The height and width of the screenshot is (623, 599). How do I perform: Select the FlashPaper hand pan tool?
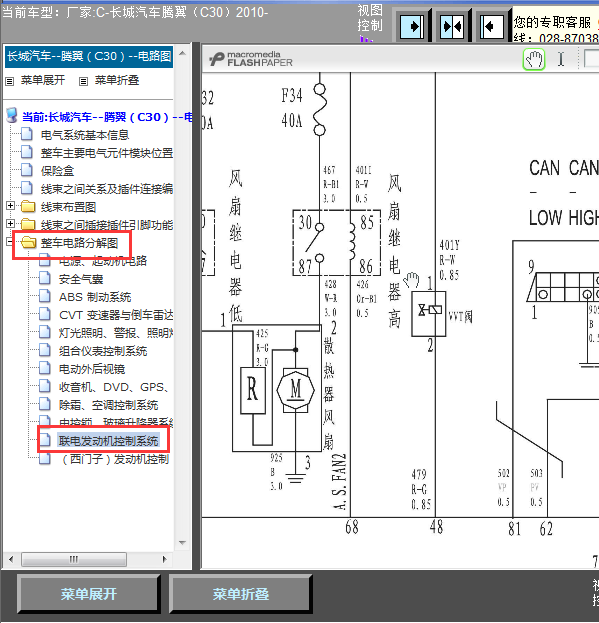[533, 60]
